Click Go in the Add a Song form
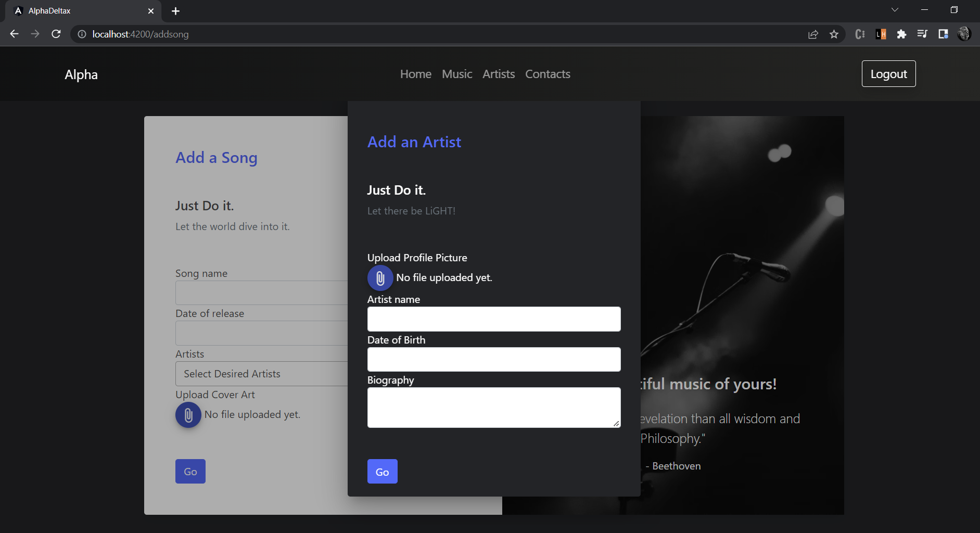 tap(190, 472)
